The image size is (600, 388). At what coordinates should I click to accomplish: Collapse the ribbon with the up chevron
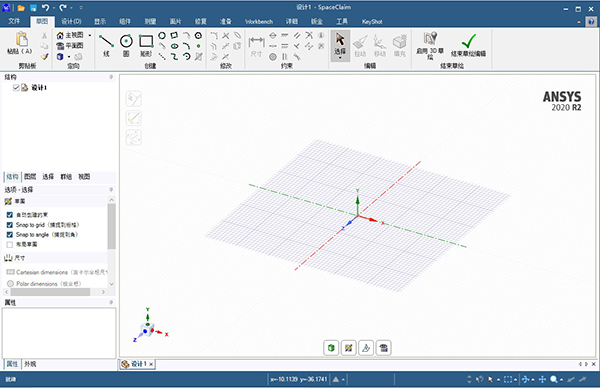pos(579,22)
